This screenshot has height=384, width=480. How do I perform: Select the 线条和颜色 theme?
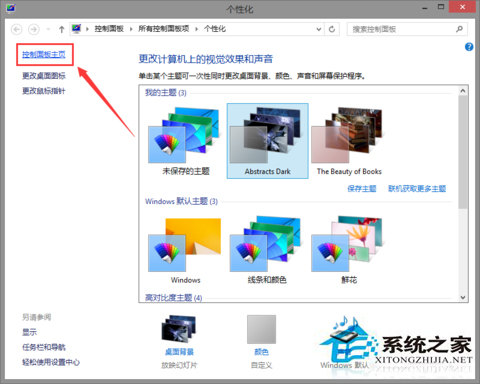[x=267, y=251]
